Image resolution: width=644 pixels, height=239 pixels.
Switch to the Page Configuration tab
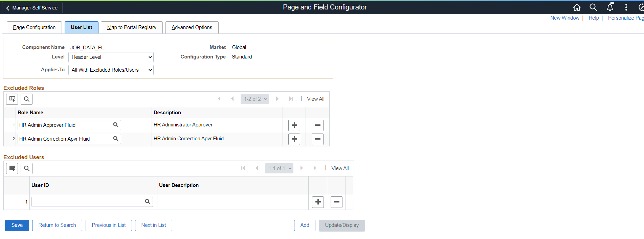tap(34, 27)
